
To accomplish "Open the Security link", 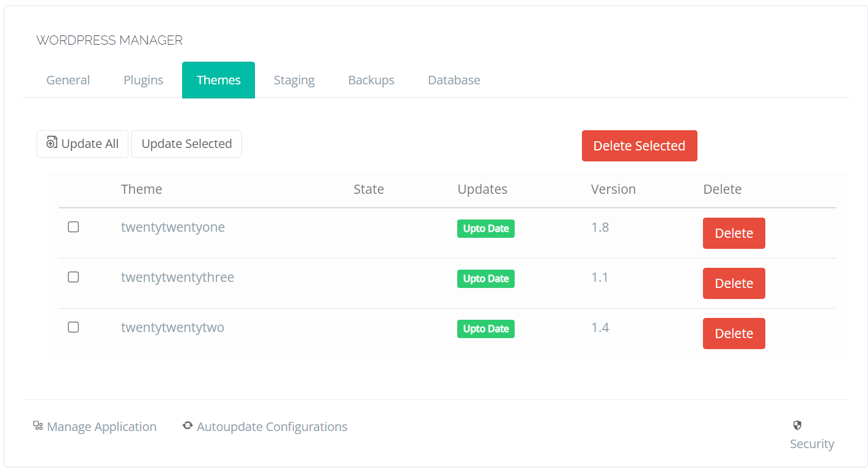I will click(812, 435).
